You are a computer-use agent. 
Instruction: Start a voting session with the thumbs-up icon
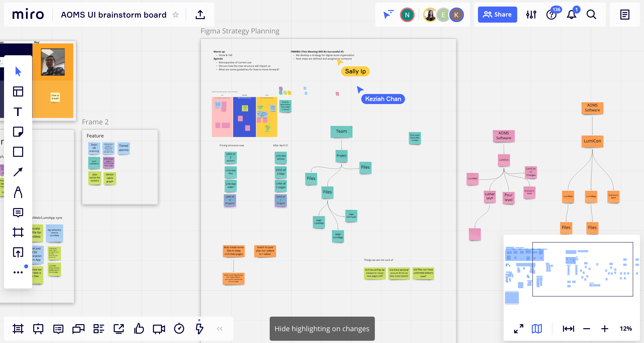click(139, 329)
